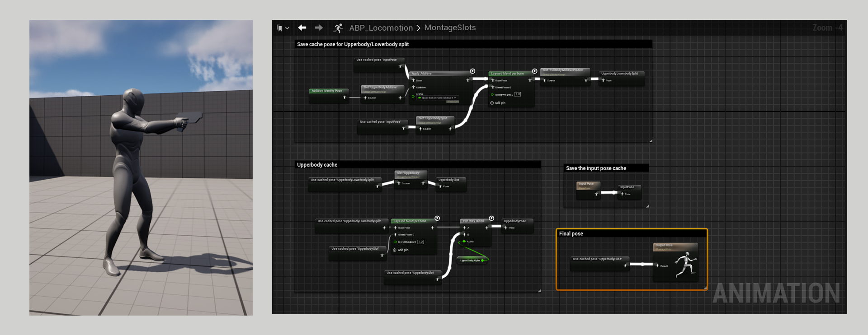The image size is (868, 335).
Task: Click the Pose pin on UpperbodySlot node
Action: [x=440, y=186]
